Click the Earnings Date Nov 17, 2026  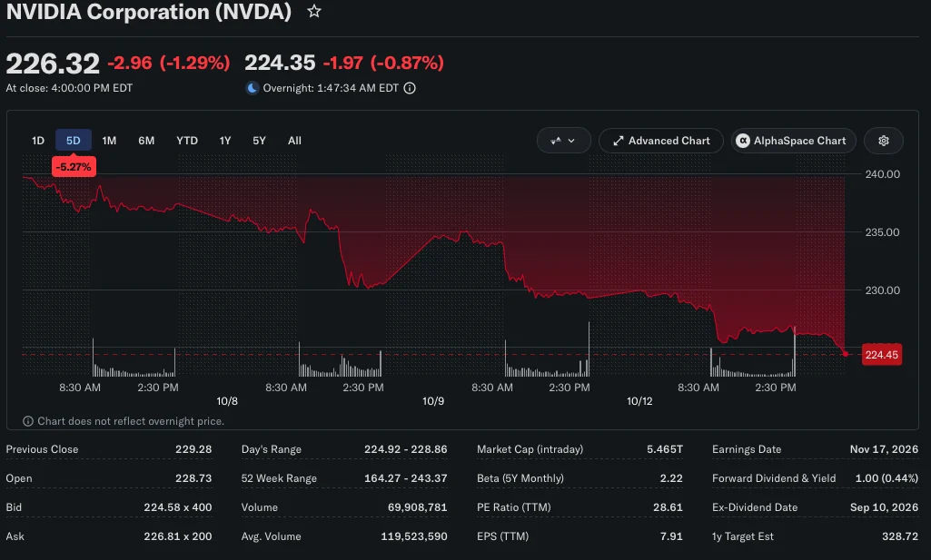click(x=884, y=449)
